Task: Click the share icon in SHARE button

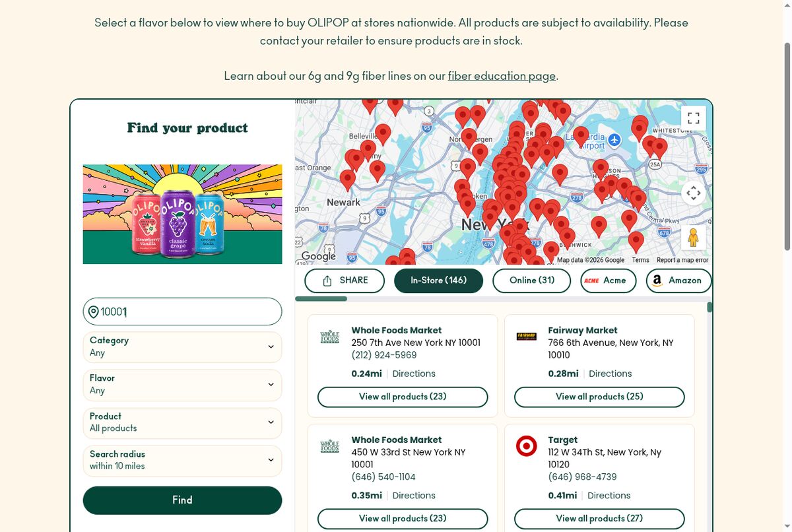Action: [327, 281]
